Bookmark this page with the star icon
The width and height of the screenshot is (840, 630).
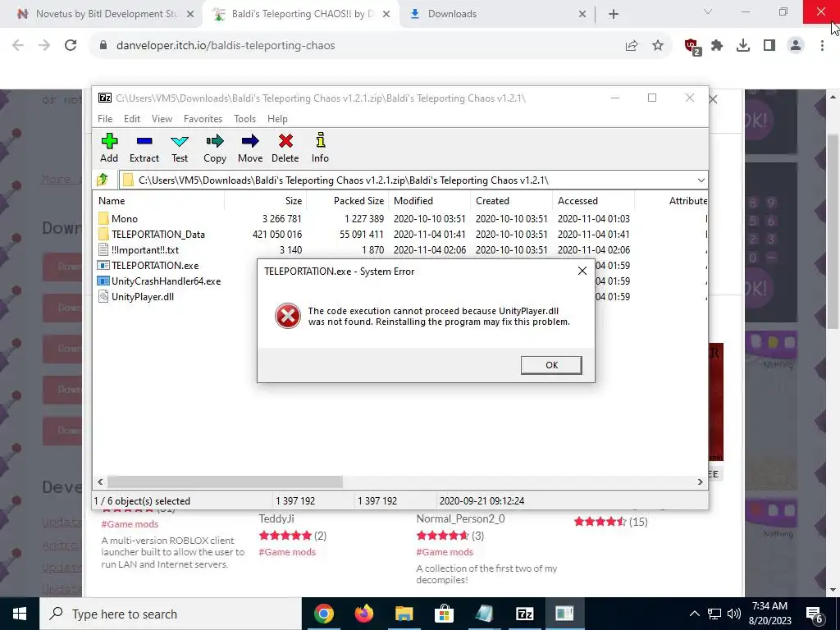pyautogui.click(x=658, y=46)
